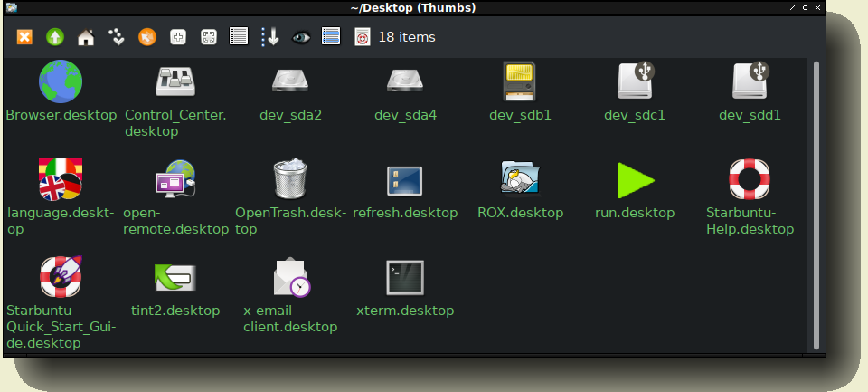The image size is (868, 392).
Task: Open the sort order arrow button
Action: [270, 37]
